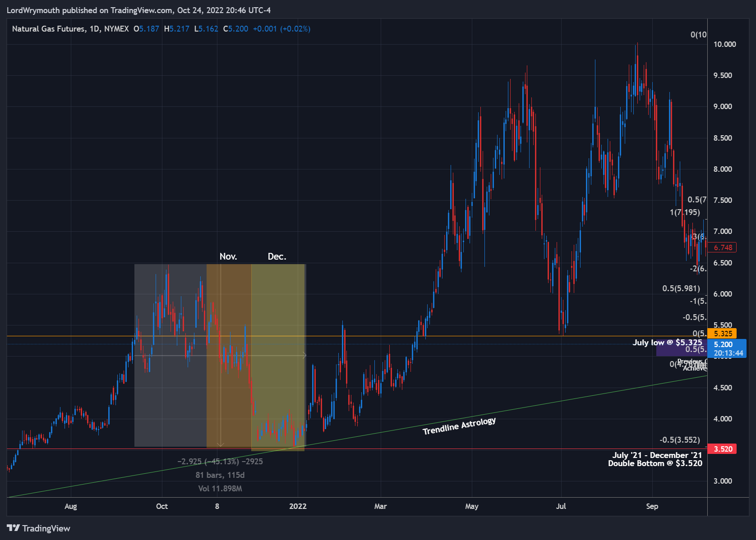
Task: Click the 4.500 price axis label
Action: (723, 388)
